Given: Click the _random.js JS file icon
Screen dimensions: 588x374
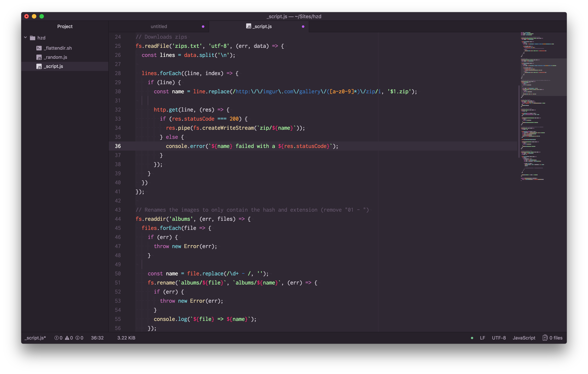Looking at the screenshot, I should 39,57.
